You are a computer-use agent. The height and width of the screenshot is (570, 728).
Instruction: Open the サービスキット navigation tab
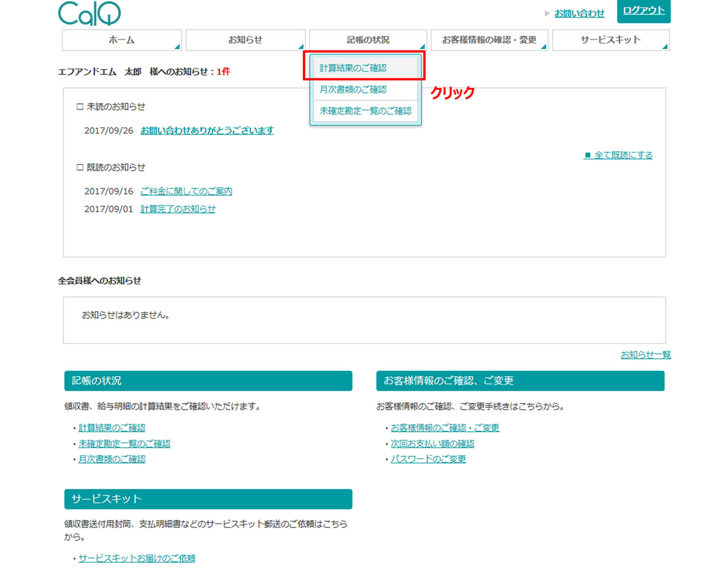611,40
